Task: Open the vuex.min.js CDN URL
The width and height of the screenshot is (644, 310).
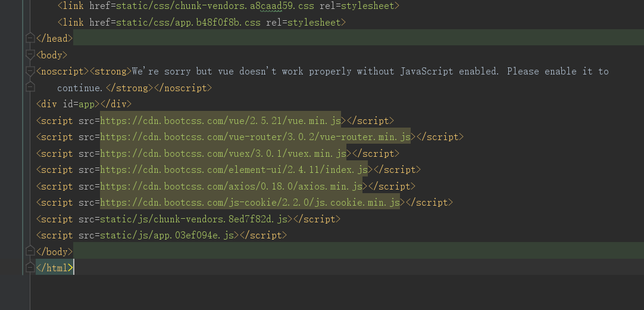Action: [223, 153]
